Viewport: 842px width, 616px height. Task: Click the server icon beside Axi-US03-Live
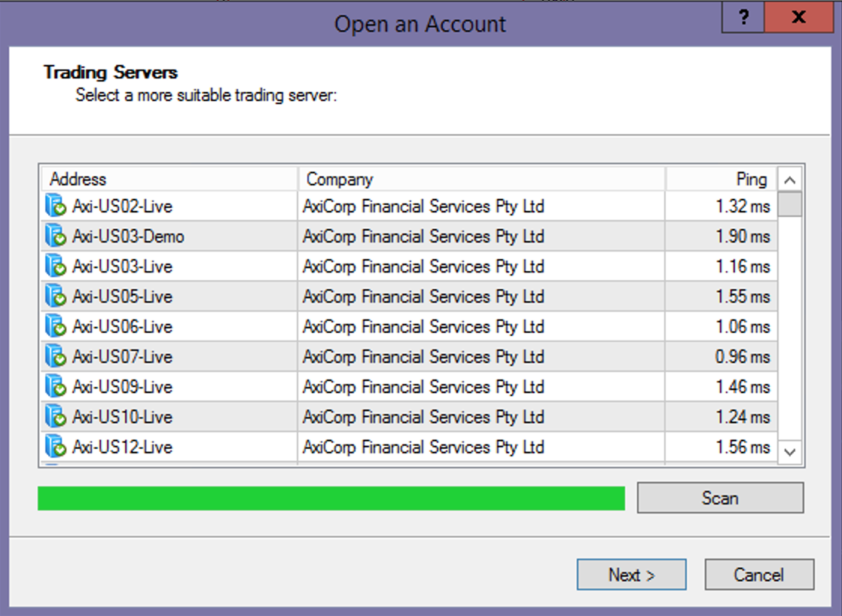pos(56,267)
